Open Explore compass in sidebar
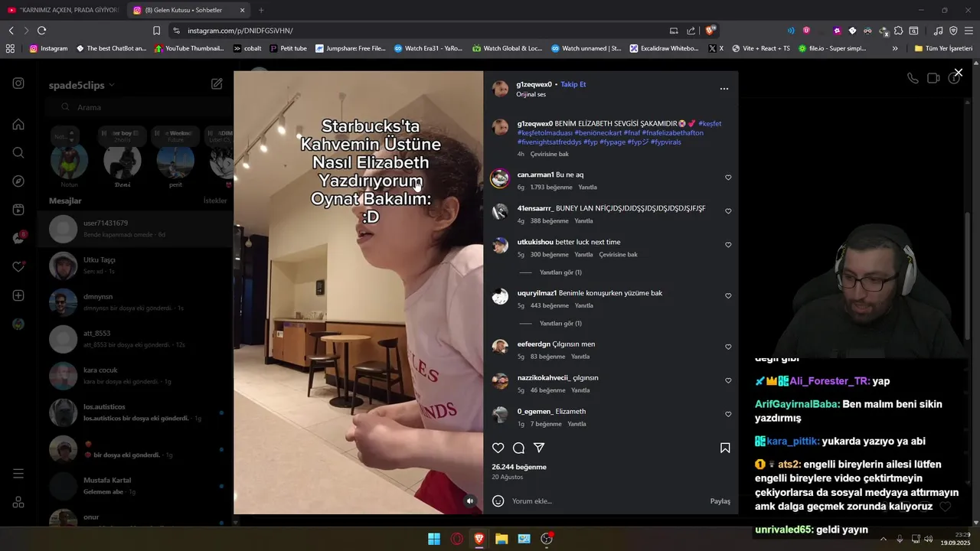 click(x=18, y=181)
